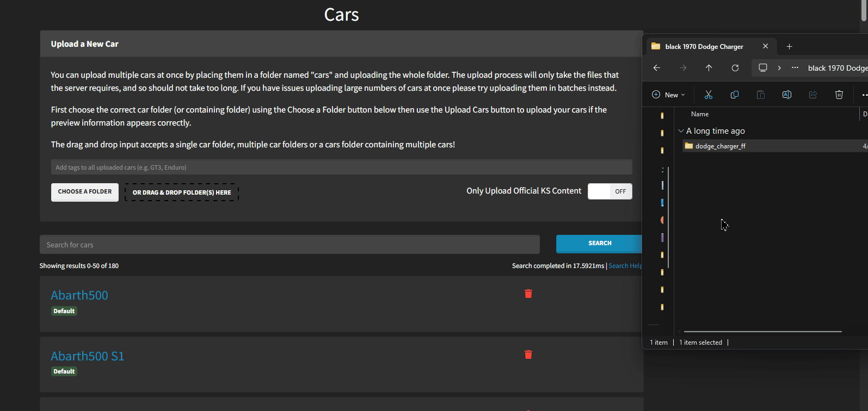Open the Search Help link
The width and height of the screenshot is (868, 411).
tap(625, 266)
